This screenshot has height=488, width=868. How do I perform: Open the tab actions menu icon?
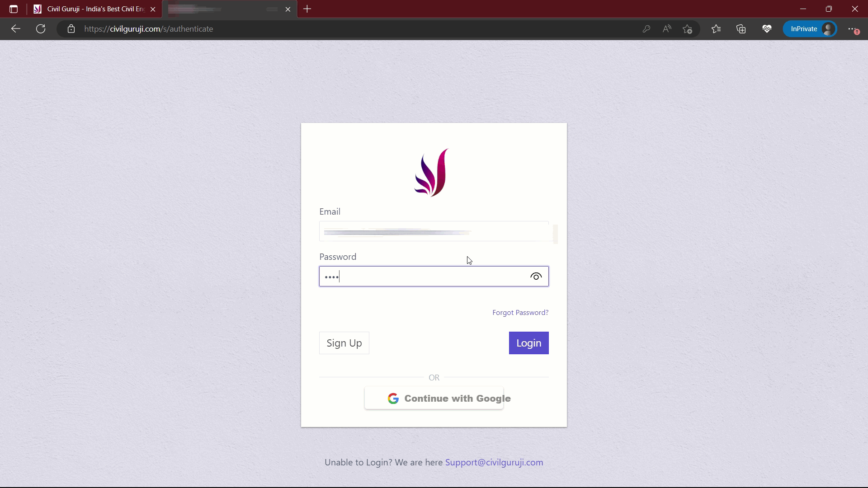[14, 9]
